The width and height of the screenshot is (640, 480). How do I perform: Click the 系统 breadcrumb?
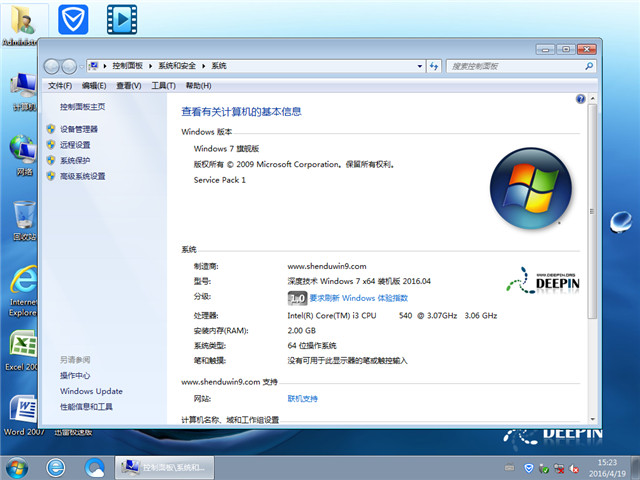[219, 66]
